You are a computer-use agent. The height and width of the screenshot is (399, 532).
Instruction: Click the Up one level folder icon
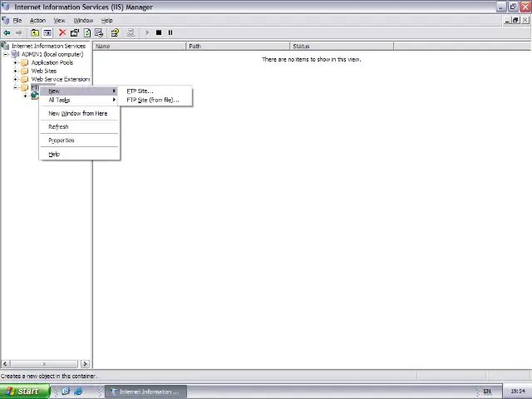(x=35, y=32)
